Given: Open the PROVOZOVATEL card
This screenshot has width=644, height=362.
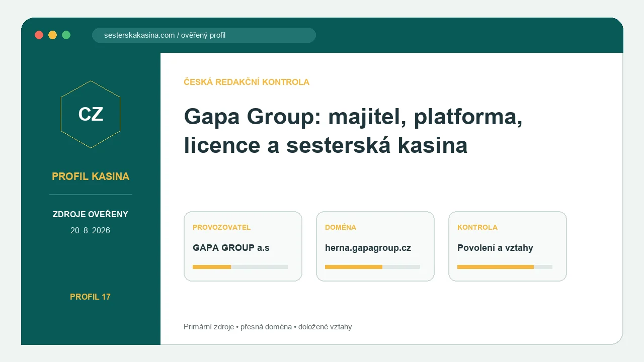Looking at the screenshot, I should (x=243, y=246).
